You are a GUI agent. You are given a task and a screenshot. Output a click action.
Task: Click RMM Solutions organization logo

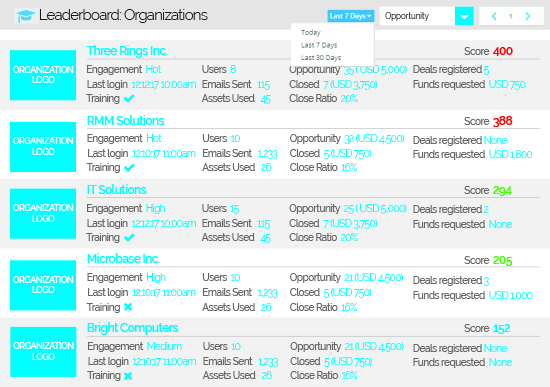point(43,147)
